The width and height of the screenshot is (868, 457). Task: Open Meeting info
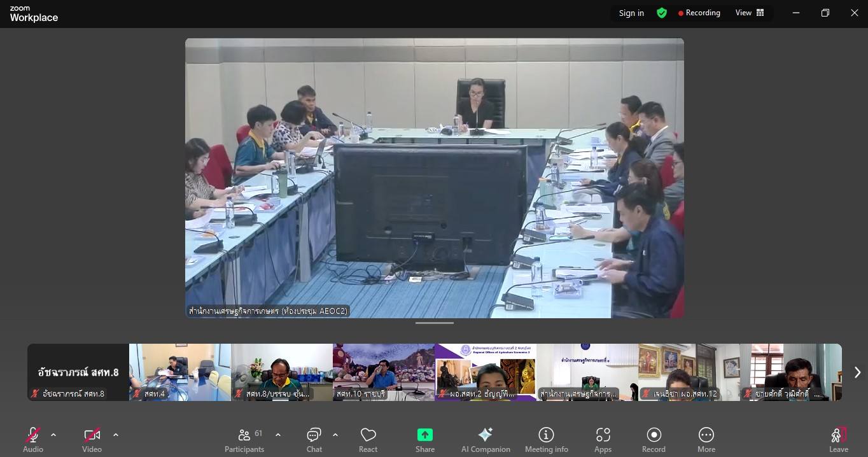546,440
